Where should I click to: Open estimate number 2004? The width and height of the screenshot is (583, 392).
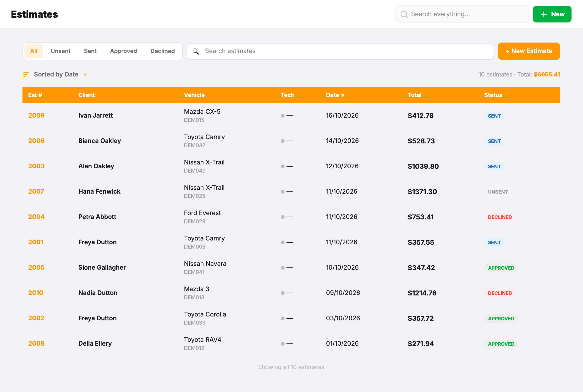coord(36,217)
